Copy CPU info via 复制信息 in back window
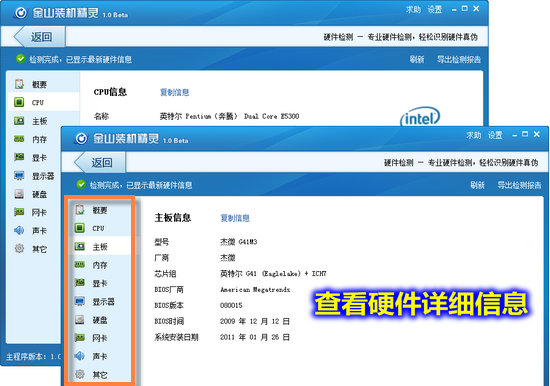This screenshot has height=386, width=550. click(174, 92)
